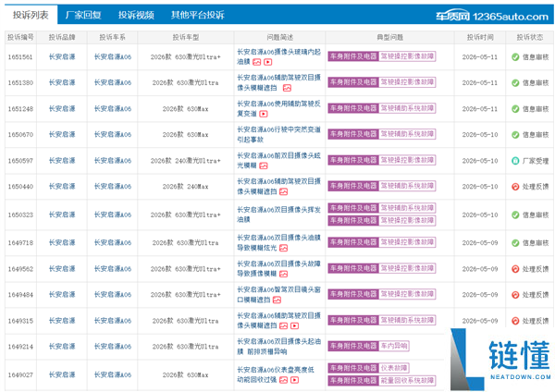The image size is (555, 392).
Task: Click complaint number 1651380
Action: click(x=20, y=83)
